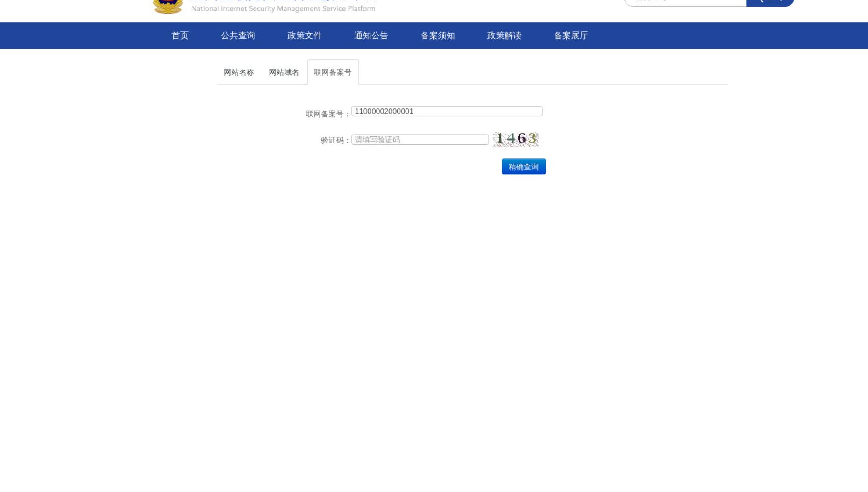
Task: Go to 政策文件 in the navigation bar
Action: pos(305,36)
